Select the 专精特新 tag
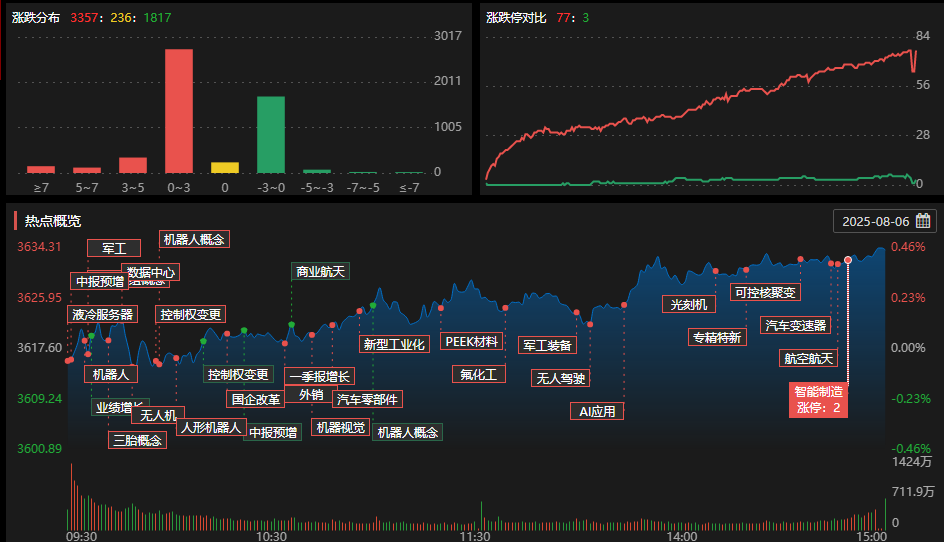 click(x=717, y=337)
